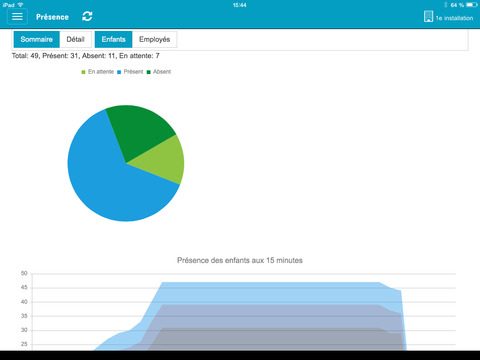Switch to the Détail view
This screenshot has height=360, width=480.
76,39
